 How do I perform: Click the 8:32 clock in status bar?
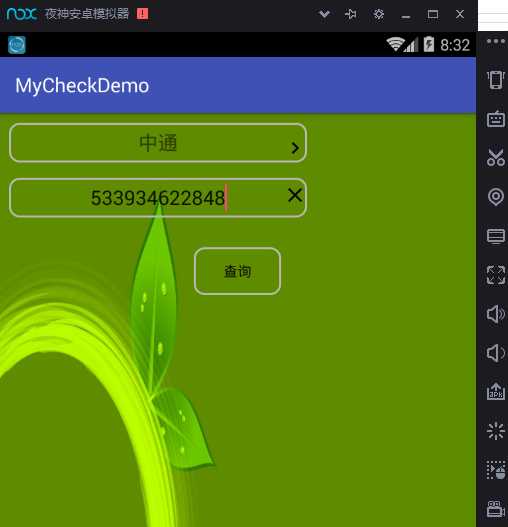(455, 45)
